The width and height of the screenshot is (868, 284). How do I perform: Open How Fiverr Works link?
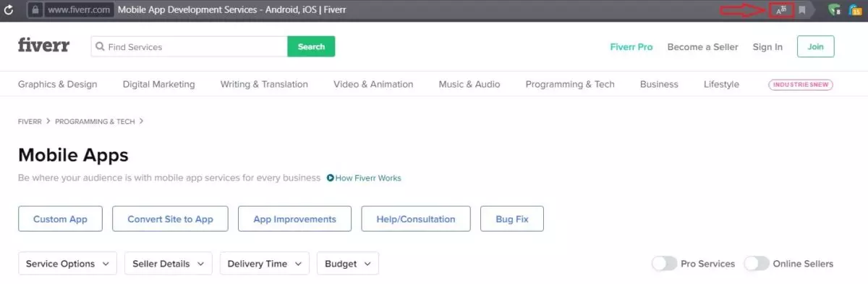click(x=368, y=177)
